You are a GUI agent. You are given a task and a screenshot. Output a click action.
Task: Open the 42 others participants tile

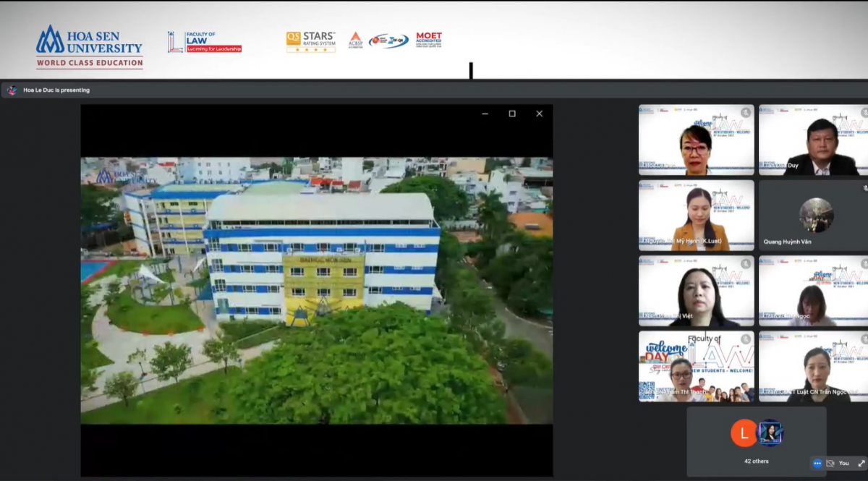[757, 441]
